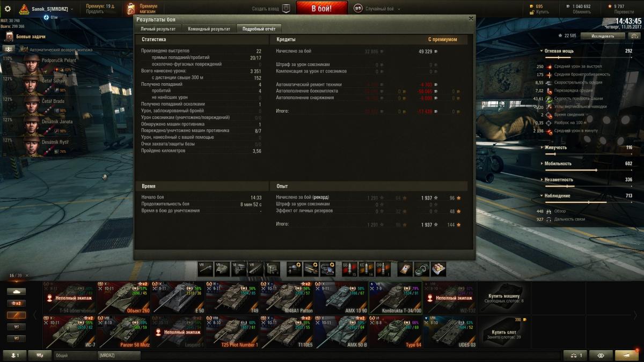Open the Общий chat channel tab
644x362 pixels.
pos(75,356)
